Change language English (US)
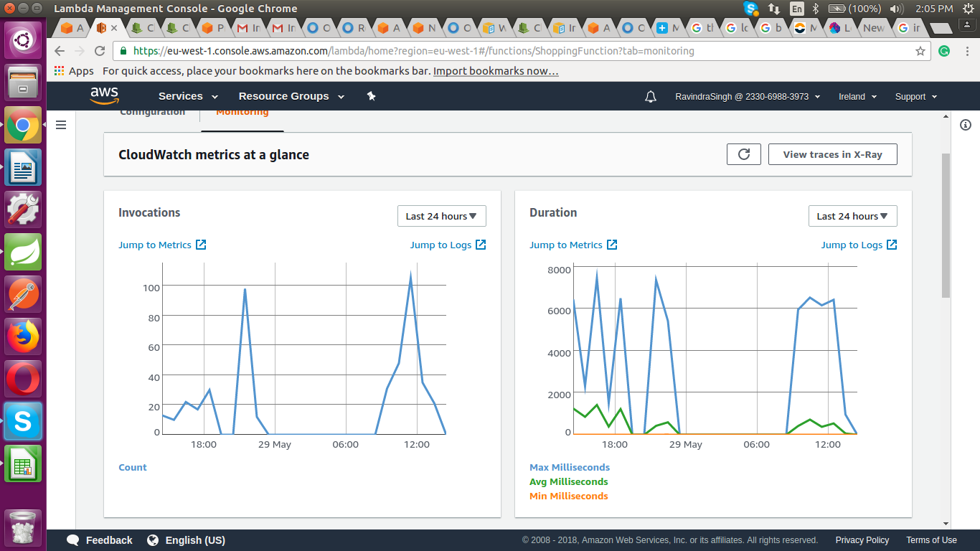This screenshot has height=551, width=980. point(186,540)
